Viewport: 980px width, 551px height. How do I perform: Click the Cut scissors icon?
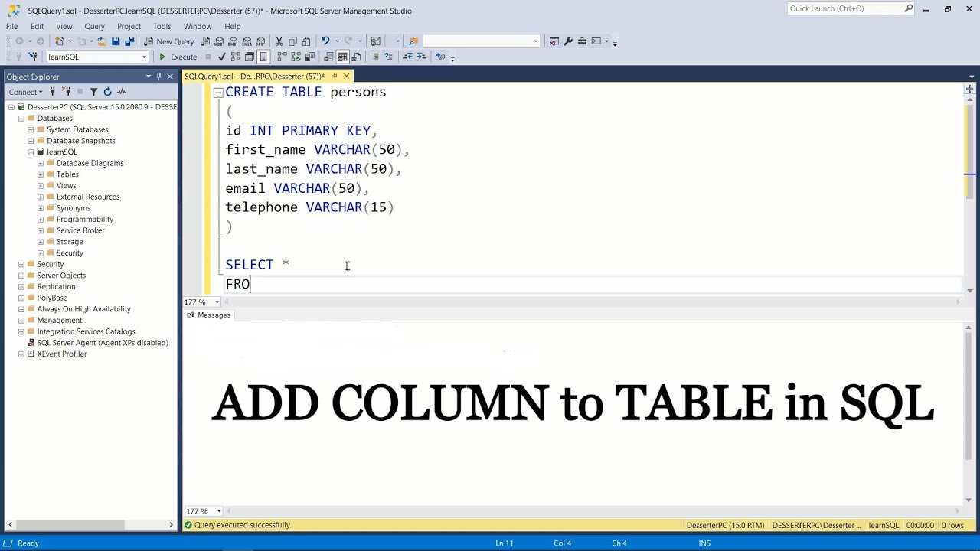(x=279, y=41)
